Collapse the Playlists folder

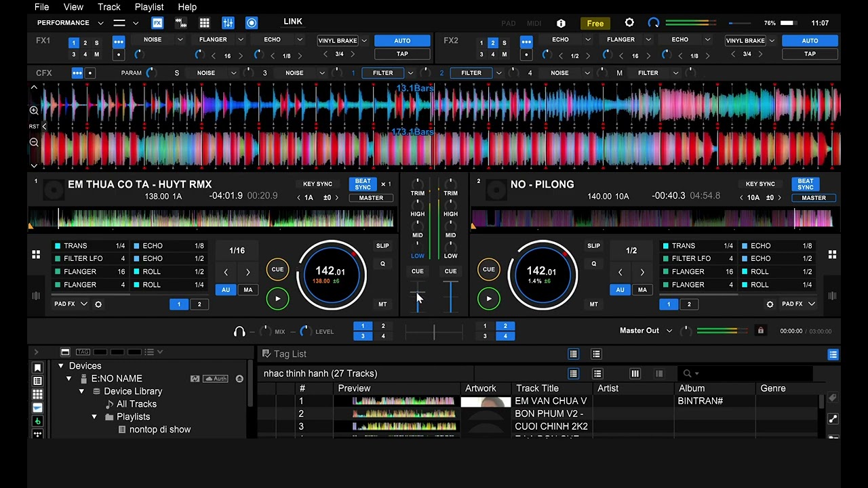coord(94,417)
